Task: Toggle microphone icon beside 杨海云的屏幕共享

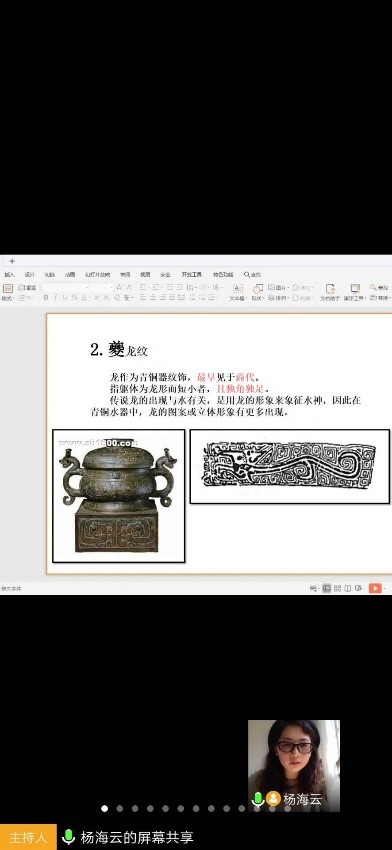Action: pyautogui.click(x=68, y=836)
